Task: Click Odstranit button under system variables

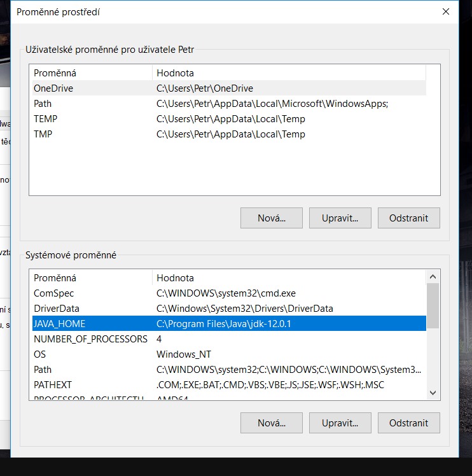Action: click(408, 422)
